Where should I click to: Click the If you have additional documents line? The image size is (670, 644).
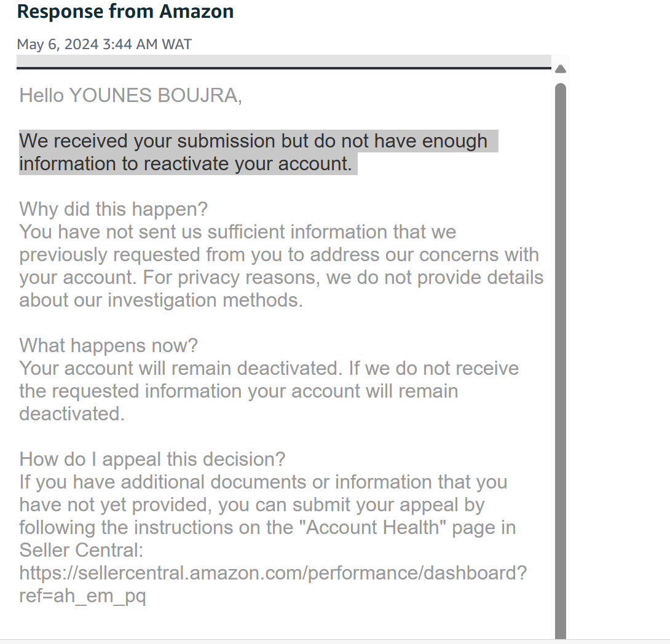pos(263,482)
